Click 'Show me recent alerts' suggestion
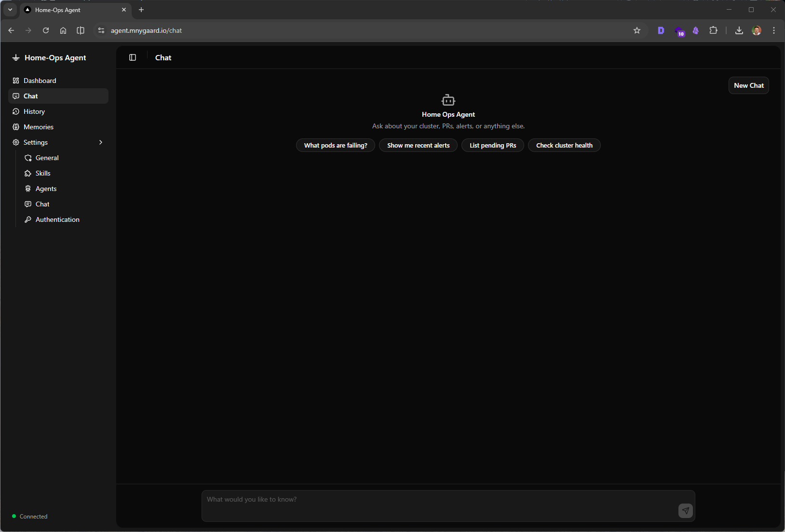 (418, 145)
